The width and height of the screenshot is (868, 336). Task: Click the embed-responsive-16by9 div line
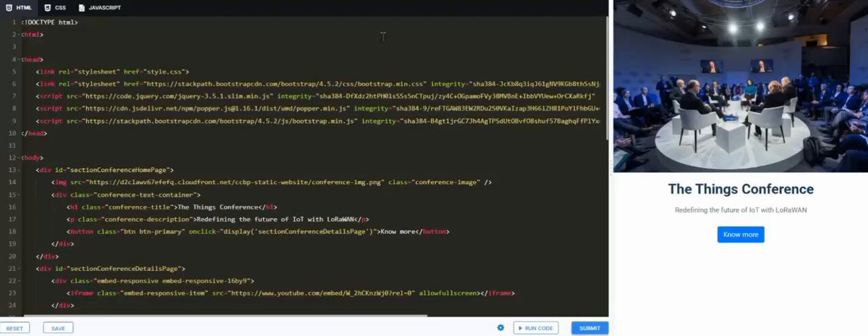[x=152, y=280]
